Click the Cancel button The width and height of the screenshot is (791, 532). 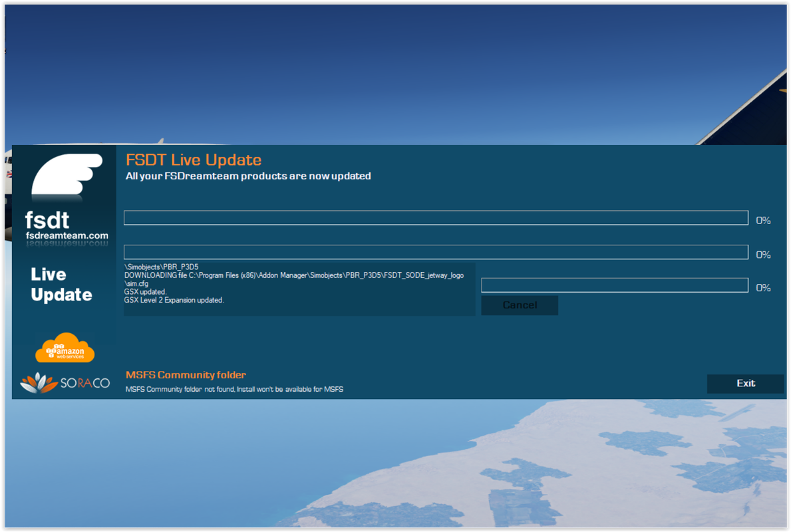tap(520, 305)
